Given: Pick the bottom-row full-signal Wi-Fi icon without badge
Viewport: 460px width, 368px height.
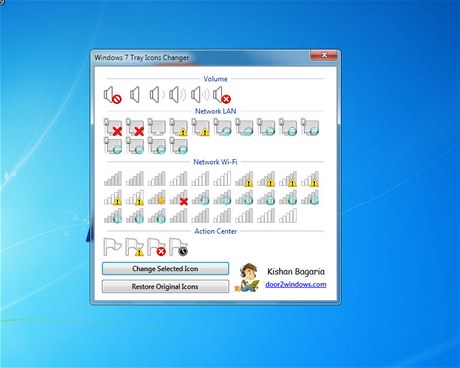Looking at the screenshot, I should pos(179,216).
